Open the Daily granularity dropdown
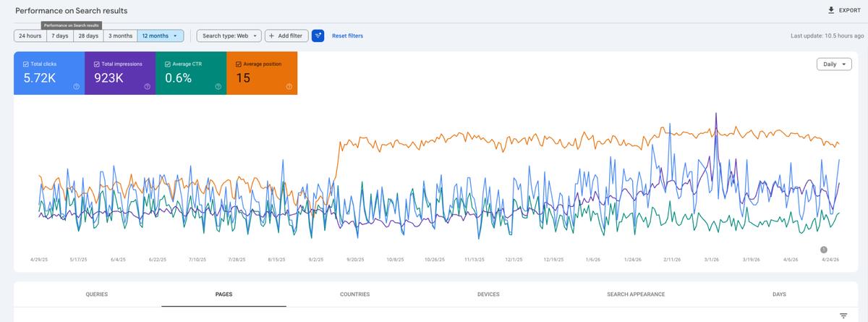The image size is (868, 322). (834, 64)
